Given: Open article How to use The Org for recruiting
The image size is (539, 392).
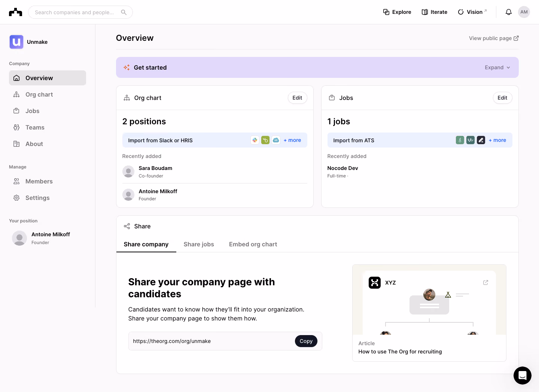Looking at the screenshot, I should [x=400, y=352].
